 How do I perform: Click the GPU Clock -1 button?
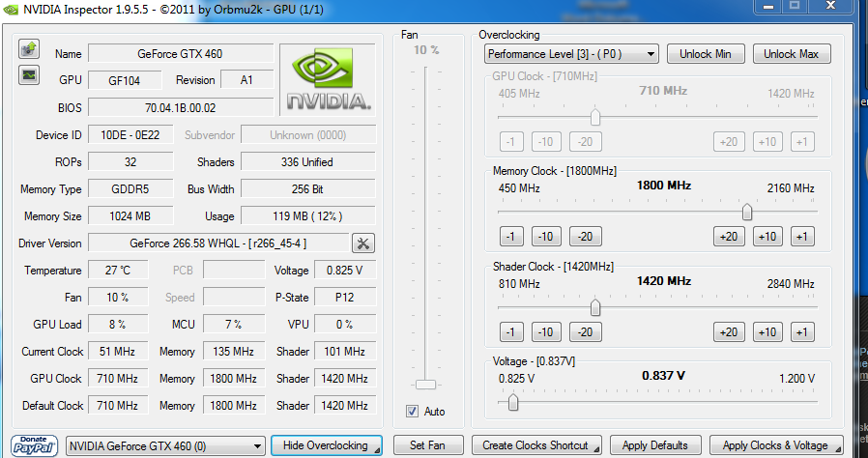click(x=511, y=142)
